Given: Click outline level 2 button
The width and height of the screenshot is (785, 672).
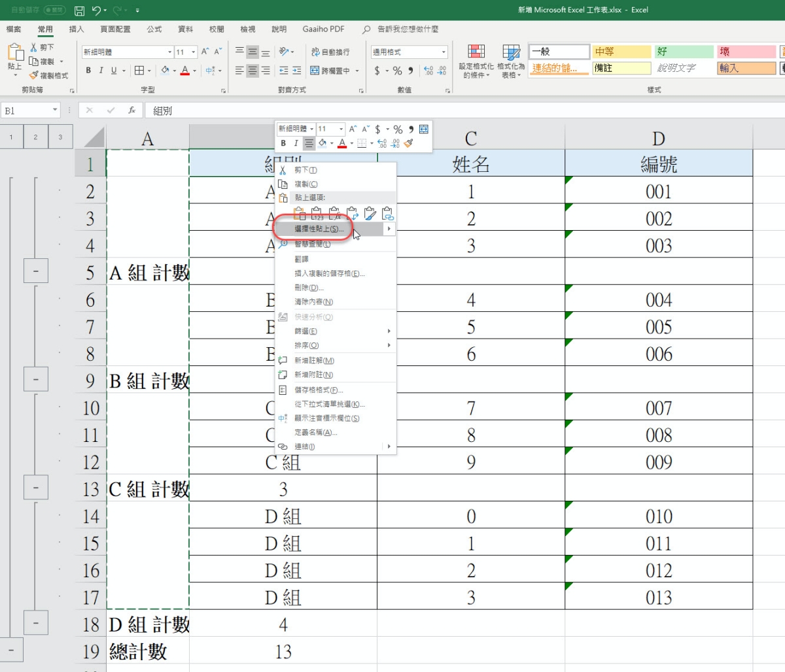Looking at the screenshot, I should pyautogui.click(x=35, y=137).
